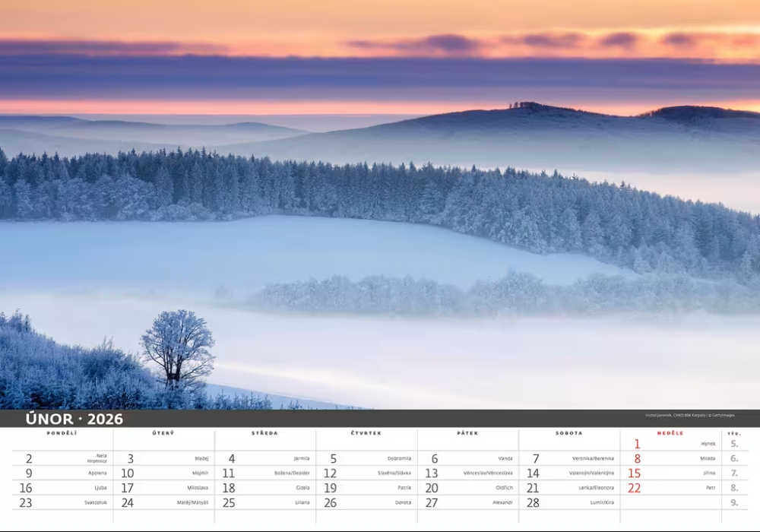Click the name Svatopluk on the 23rd
The width and height of the screenshot is (760, 532).
pyautogui.click(x=95, y=502)
